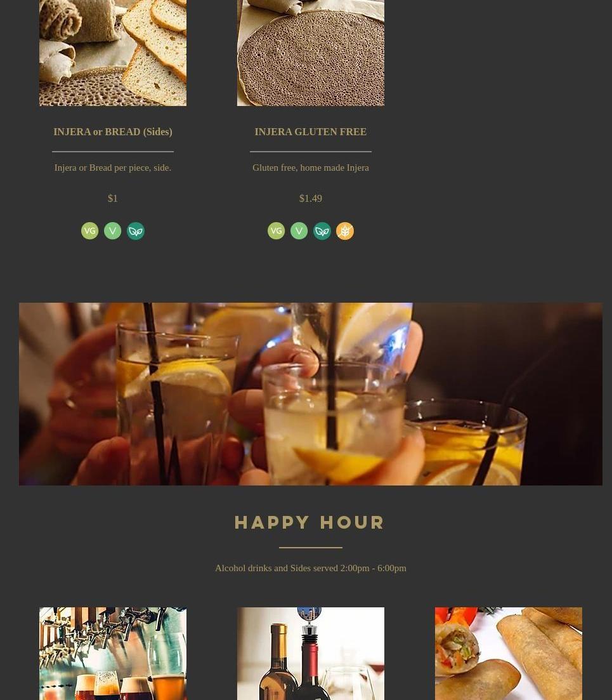This screenshot has height=700, width=612.
Task: Click the HAPPY HOUR heading
Action: point(309,522)
